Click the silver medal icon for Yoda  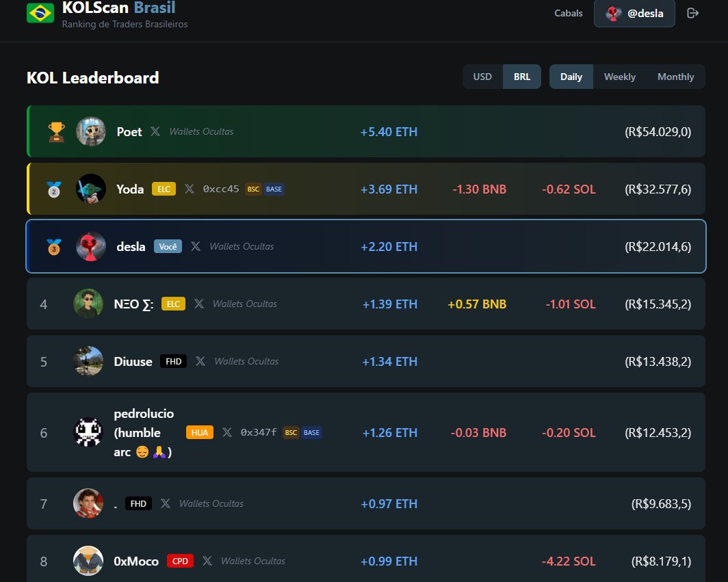(54, 189)
